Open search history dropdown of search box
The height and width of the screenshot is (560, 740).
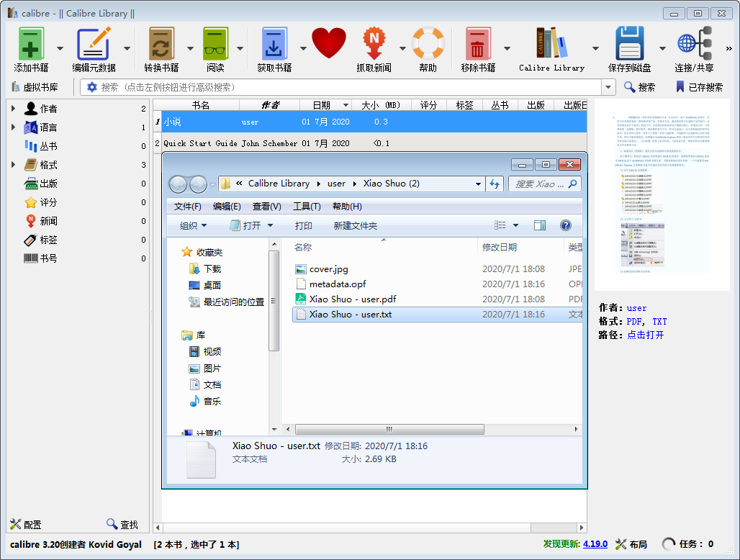tap(608, 87)
